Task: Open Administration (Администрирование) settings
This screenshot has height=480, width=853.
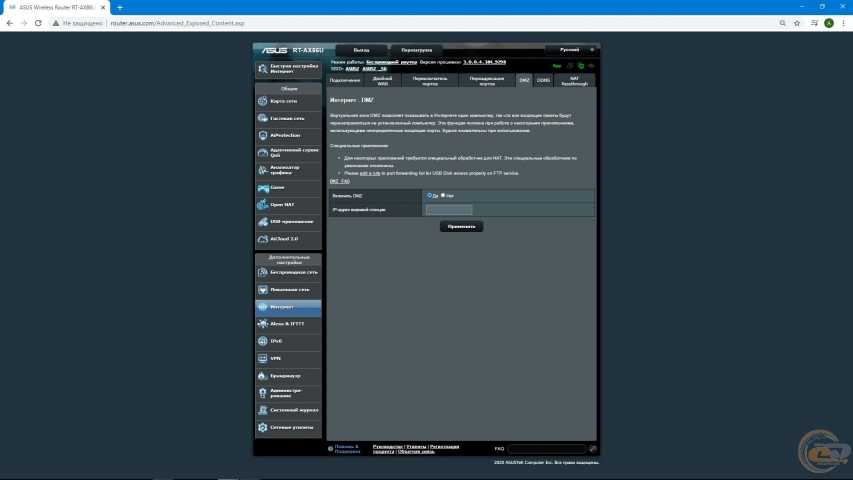Action: coord(288,393)
